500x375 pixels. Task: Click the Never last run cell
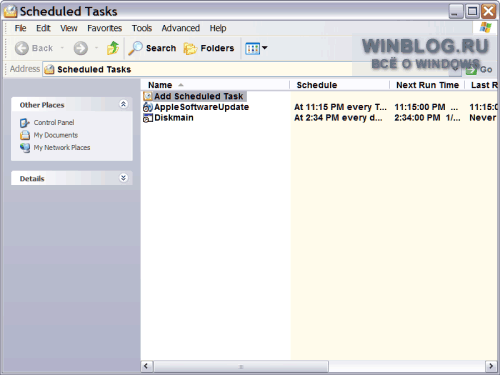[x=483, y=118]
